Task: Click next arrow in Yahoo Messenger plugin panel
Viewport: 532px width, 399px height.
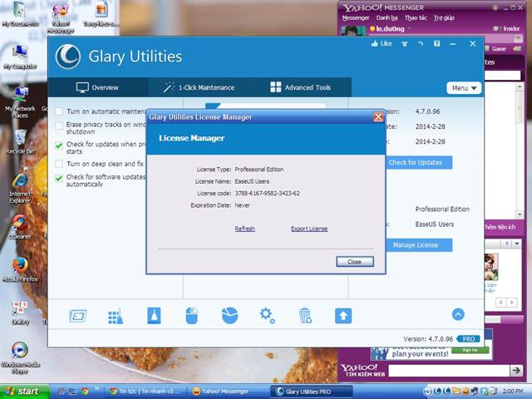Action: [x=511, y=302]
